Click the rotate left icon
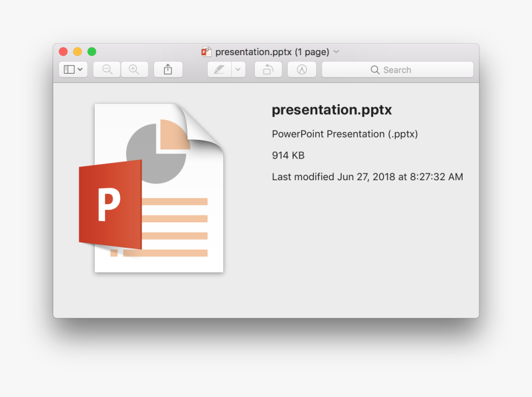 coord(268,69)
